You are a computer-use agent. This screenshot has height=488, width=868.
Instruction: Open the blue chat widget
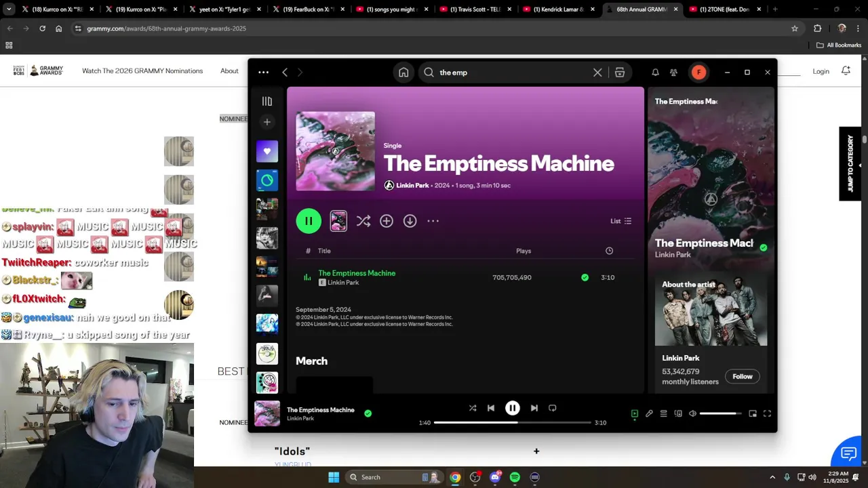[x=849, y=453]
